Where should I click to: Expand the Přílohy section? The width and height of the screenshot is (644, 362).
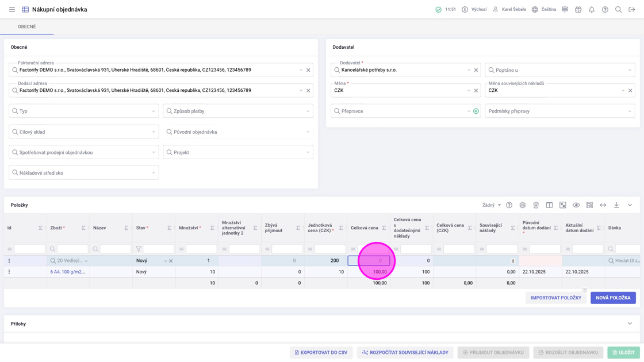pyautogui.click(x=630, y=324)
